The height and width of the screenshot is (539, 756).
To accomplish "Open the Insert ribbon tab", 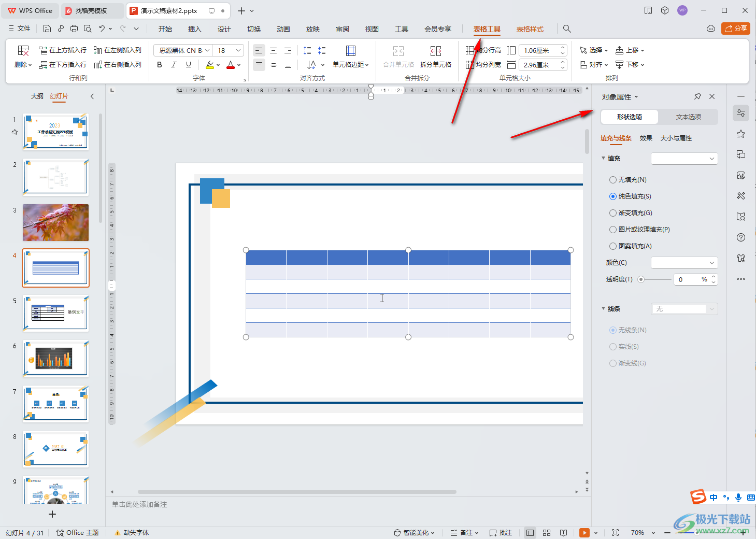I will point(194,29).
